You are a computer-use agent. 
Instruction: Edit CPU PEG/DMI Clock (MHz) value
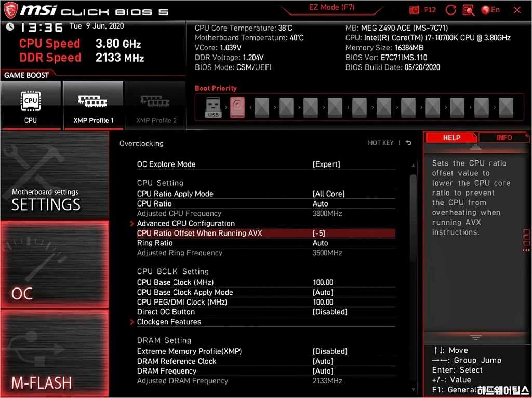(323, 302)
